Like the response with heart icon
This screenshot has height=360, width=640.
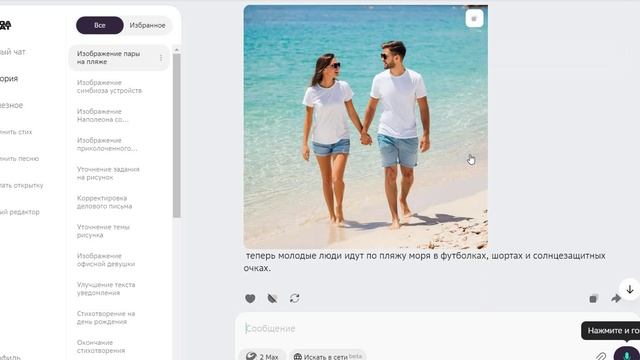250,298
